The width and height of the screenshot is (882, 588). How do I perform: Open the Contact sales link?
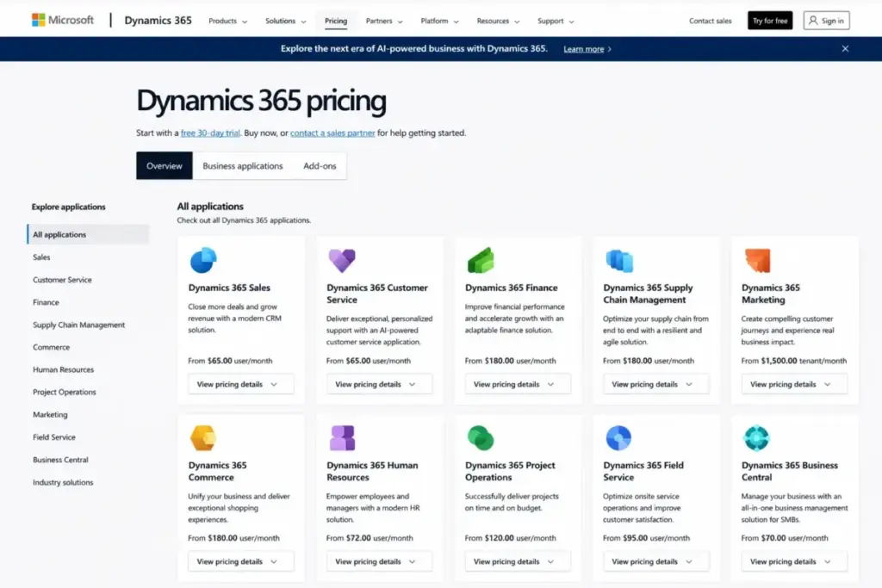click(711, 21)
